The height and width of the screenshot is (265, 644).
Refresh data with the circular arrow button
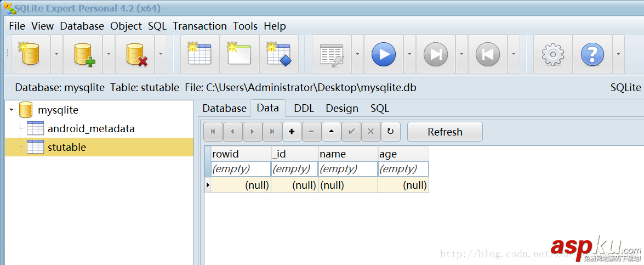(x=390, y=132)
